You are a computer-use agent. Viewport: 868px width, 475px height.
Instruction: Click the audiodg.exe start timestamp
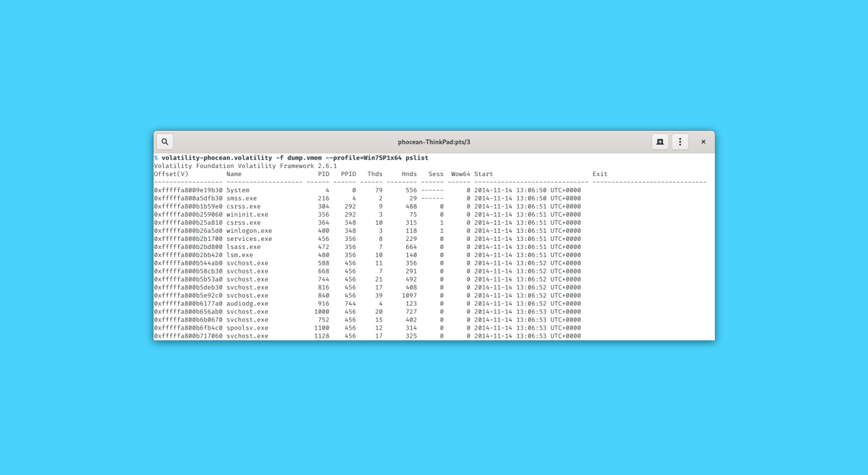pyautogui.click(x=527, y=304)
